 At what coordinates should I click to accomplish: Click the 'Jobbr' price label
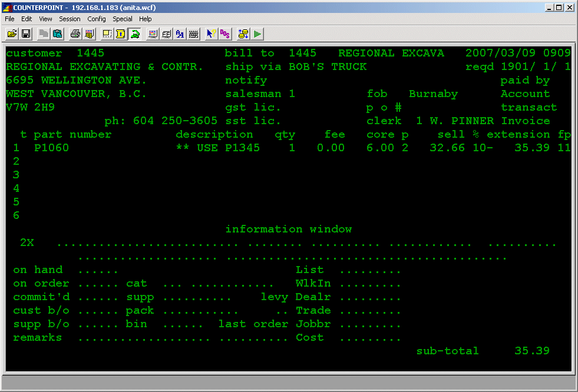[313, 324]
